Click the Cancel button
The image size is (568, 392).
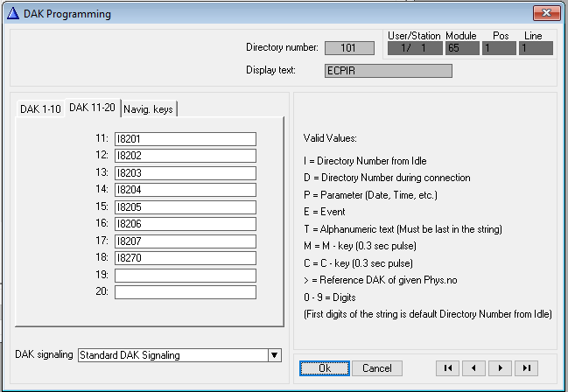coord(377,368)
